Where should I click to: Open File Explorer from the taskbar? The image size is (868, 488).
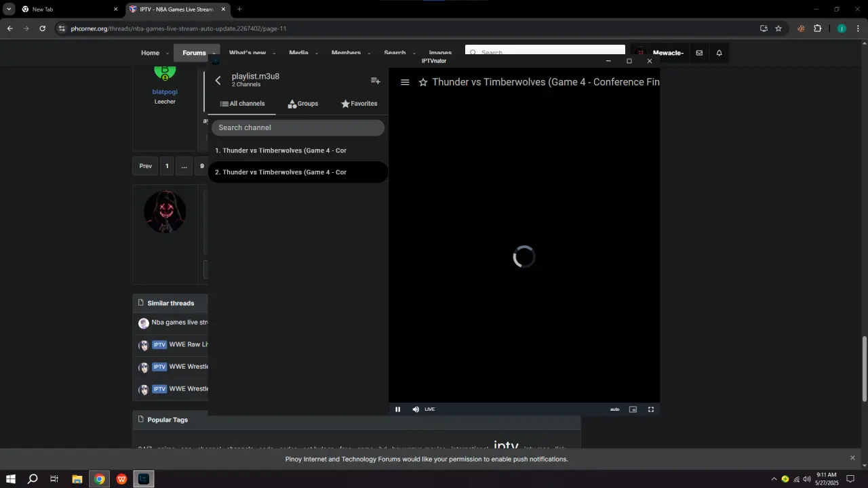(x=77, y=479)
